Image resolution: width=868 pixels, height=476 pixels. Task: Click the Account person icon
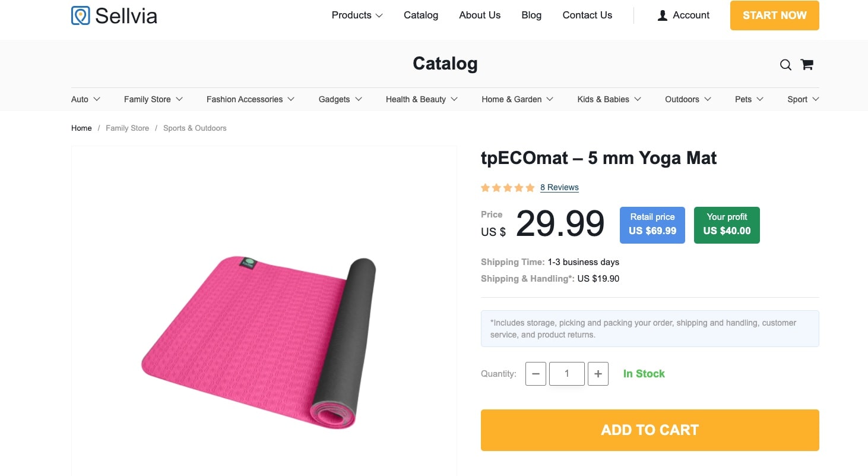[663, 15]
